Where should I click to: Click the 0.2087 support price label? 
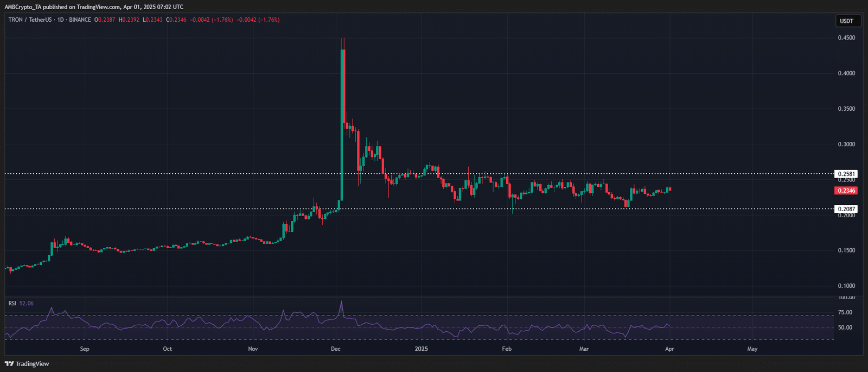point(846,209)
